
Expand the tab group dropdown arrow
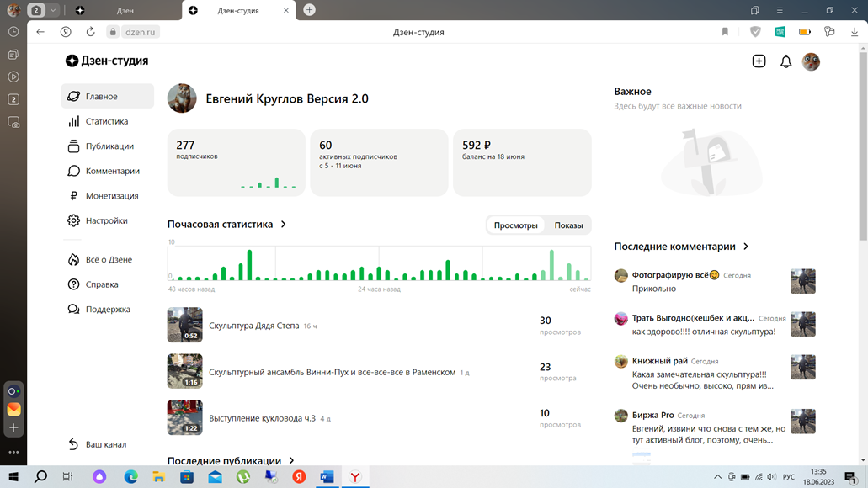[x=52, y=10]
